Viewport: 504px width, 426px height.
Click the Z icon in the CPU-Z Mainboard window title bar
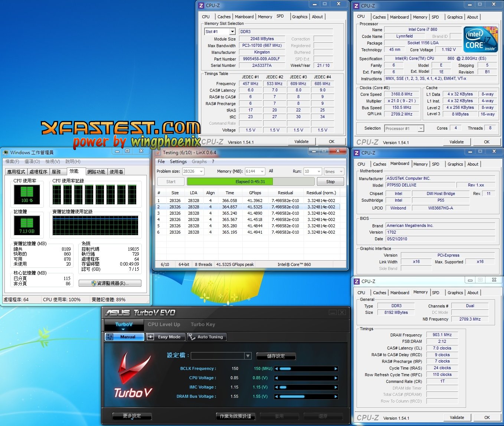click(x=356, y=153)
